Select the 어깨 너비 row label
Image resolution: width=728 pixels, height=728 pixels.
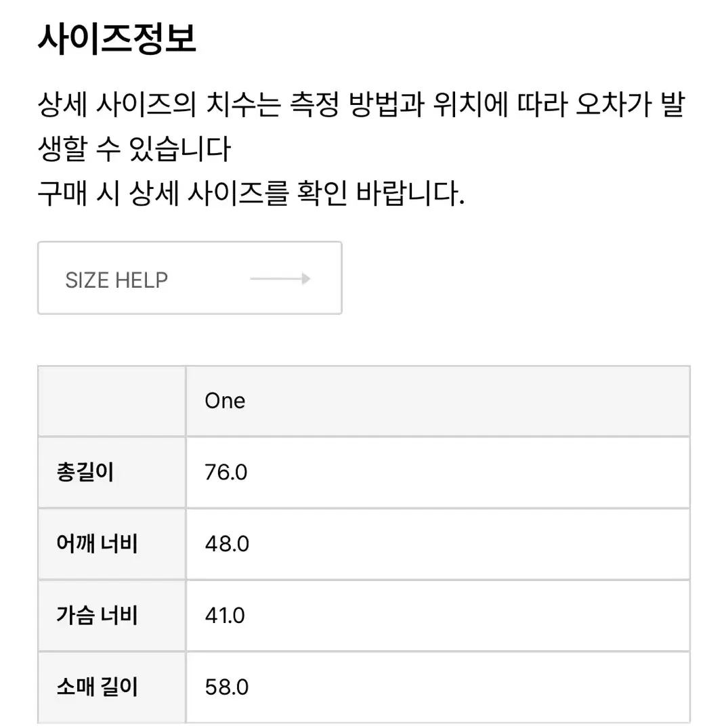(x=97, y=544)
